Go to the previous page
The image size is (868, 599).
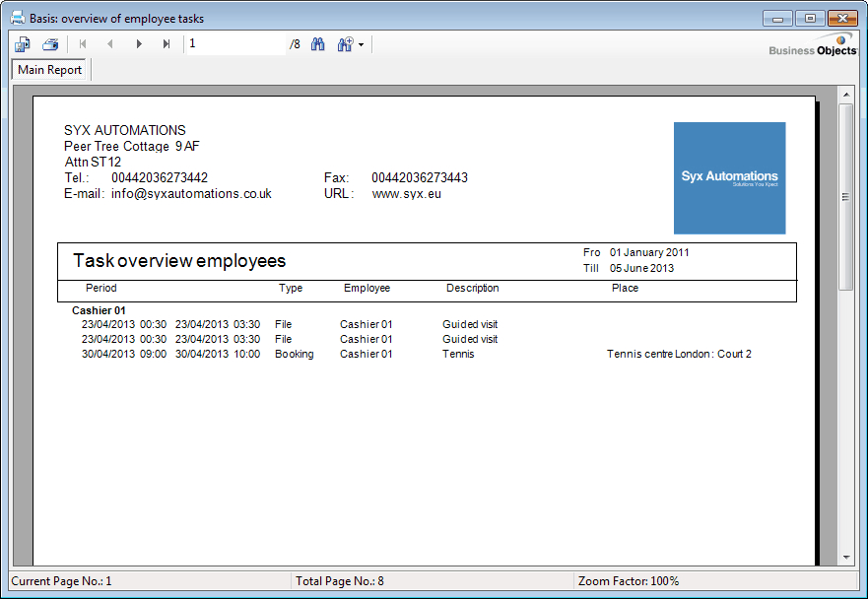(x=110, y=44)
